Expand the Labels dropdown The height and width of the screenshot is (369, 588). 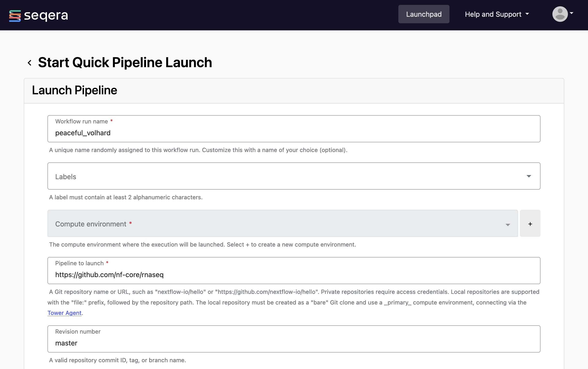pos(294,176)
